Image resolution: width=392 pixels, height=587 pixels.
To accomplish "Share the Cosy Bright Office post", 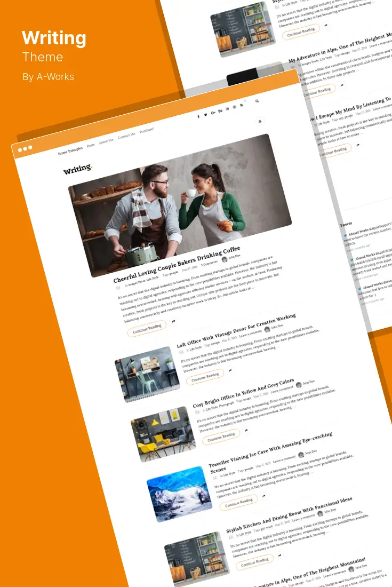I will [246, 431].
